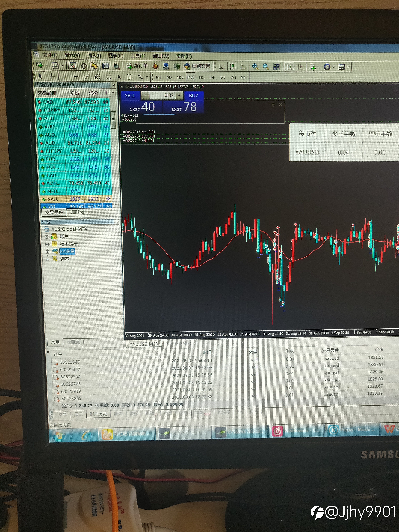Open the Profiles toolbar icon
This screenshot has width=399, height=532.
click(55, 65)
